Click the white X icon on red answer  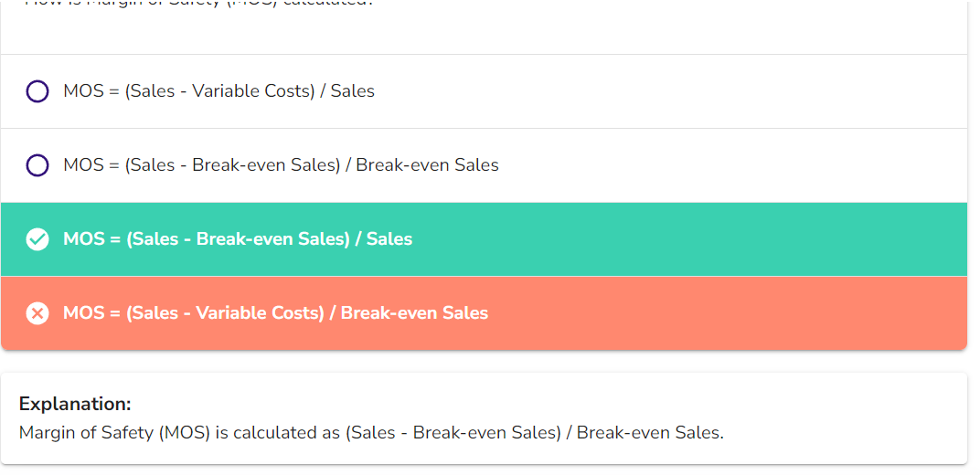[x=37, y=313]
